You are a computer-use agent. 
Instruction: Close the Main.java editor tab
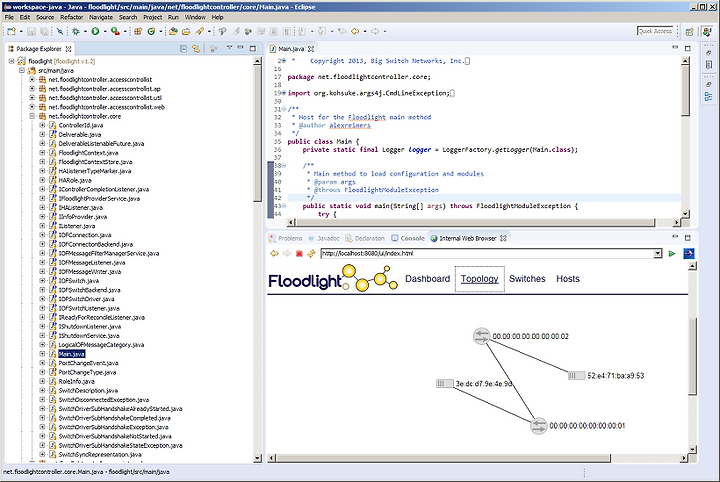[x=311, y=49]
